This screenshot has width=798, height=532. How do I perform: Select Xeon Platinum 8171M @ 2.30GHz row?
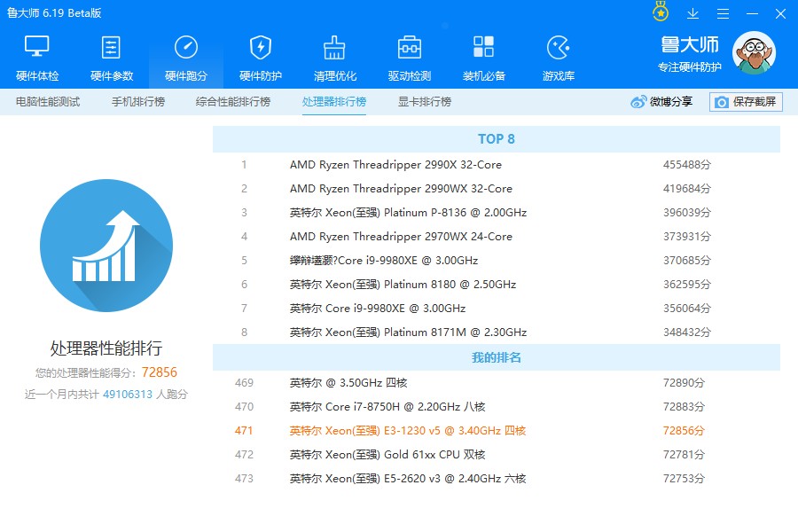[497, 332]
